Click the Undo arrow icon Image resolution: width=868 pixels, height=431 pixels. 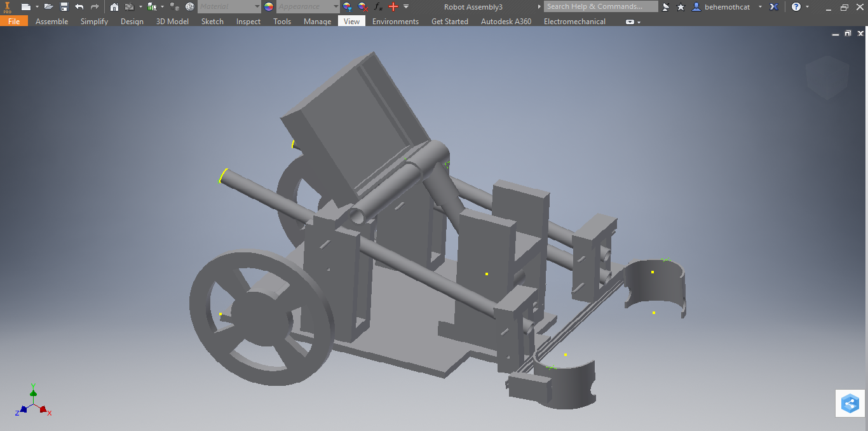coord(79,6)
